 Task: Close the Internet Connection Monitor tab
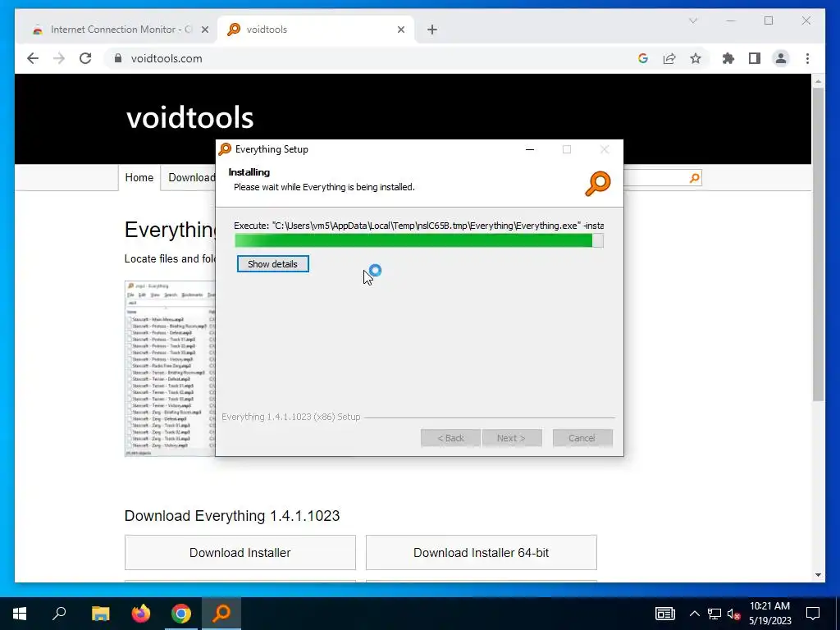pyautogui.click(x=204, y=30)
